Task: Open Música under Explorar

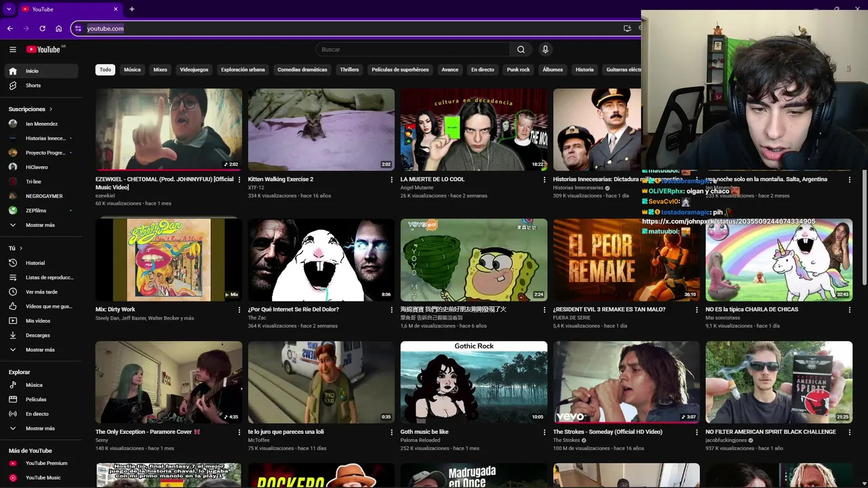Action: 42,385
